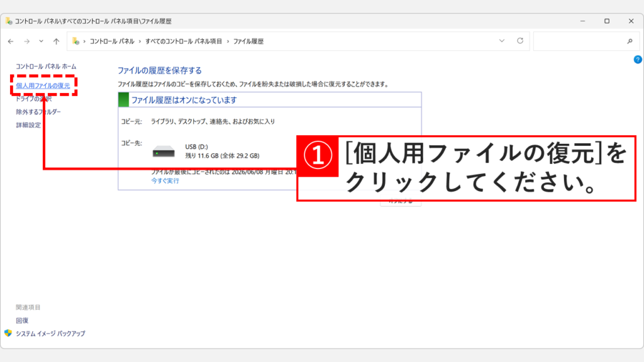Screen dimensions: 644x362
Task: Click ファイル履歴はオンになっています status text
Action: [184, 100]
